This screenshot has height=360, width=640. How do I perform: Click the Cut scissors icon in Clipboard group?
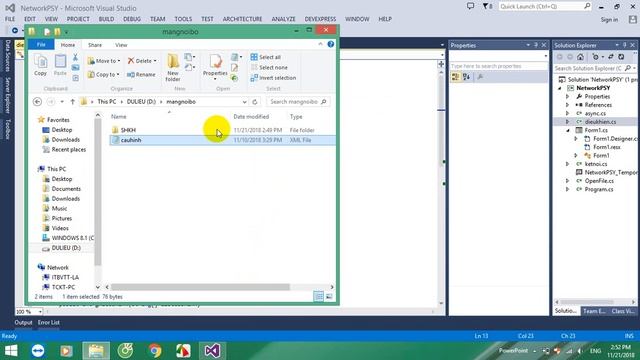point(75,58)
